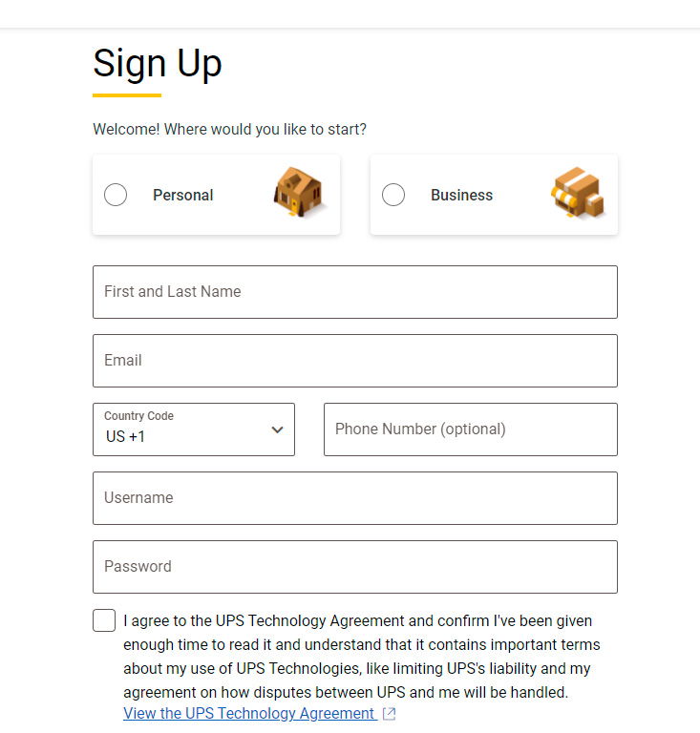Click the Sign Up heading

pos(158,63)
